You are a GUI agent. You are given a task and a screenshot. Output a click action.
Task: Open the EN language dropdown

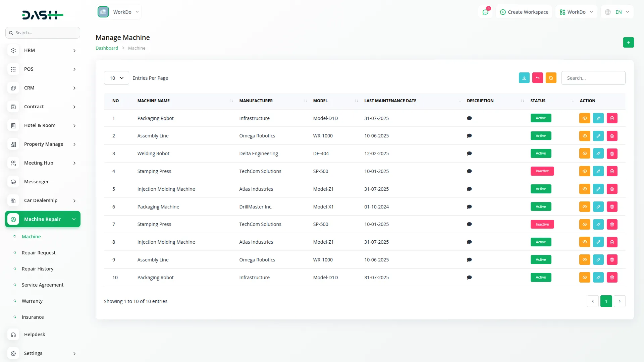[617, 12]
